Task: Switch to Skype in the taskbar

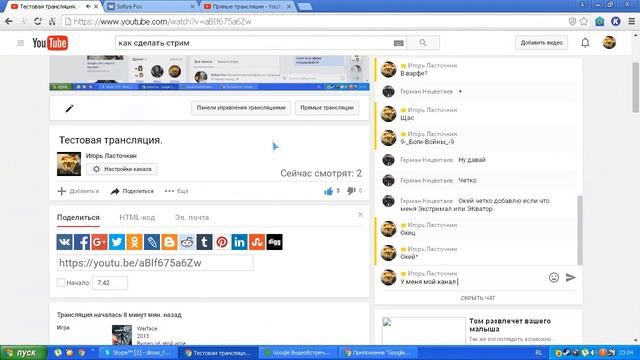Action: (139, 353)
